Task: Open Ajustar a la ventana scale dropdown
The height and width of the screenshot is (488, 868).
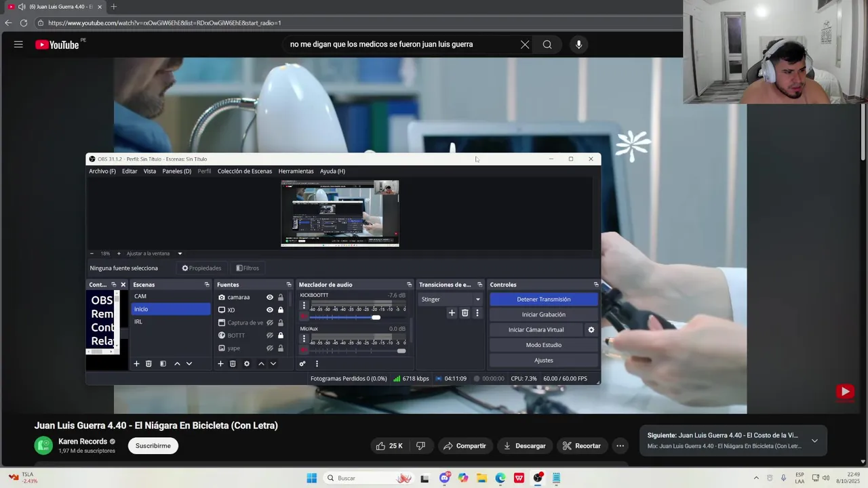Action: 155,253
